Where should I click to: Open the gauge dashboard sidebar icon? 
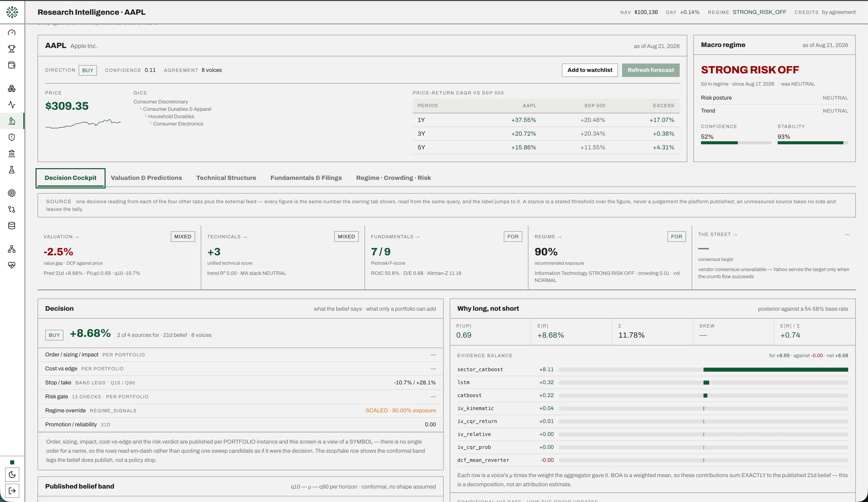(x=12, y=33)
